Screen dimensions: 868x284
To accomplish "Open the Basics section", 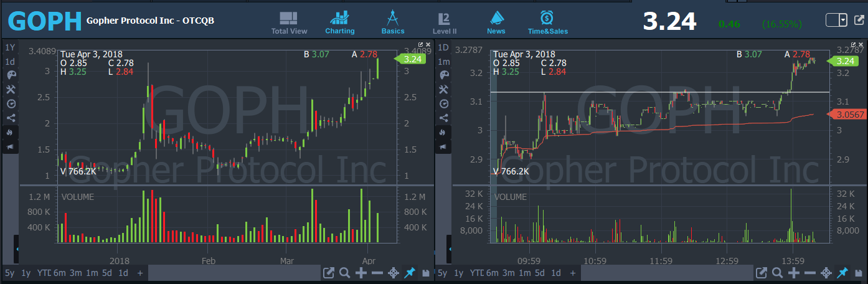I will (393, 23).
